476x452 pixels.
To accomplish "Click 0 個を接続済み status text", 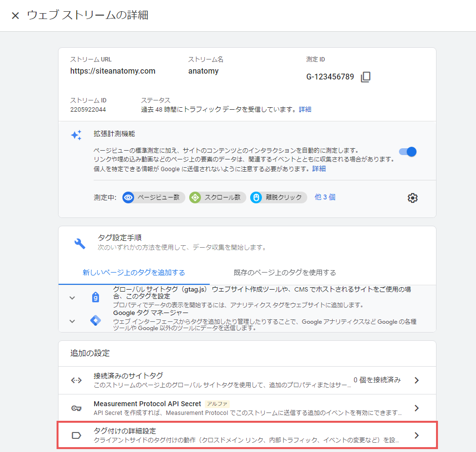I will (377, 380).
